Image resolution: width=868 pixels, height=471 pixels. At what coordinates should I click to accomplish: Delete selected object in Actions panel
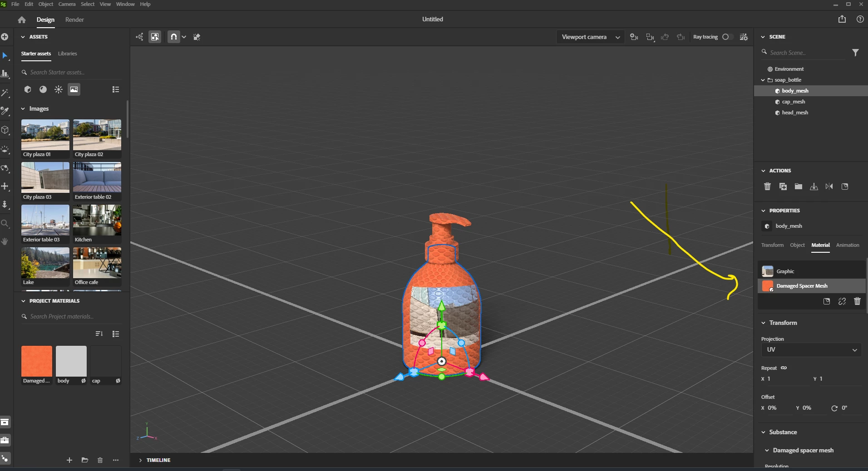[767, 186]
